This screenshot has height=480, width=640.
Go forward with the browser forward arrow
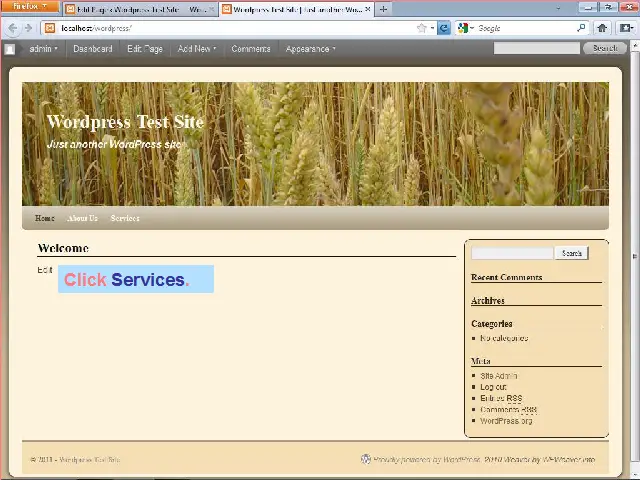click(x=28, y=28)
